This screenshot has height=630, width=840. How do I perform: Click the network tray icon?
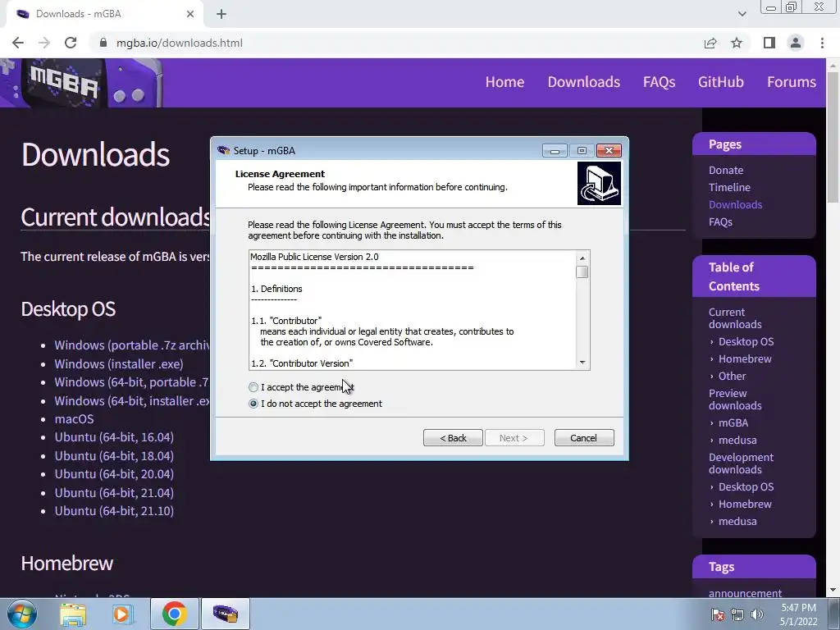pos(737,614)
